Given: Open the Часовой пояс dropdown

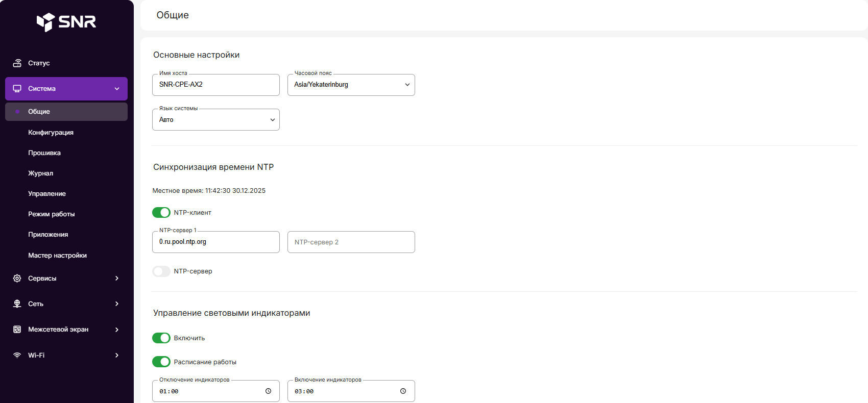Looking at the screenshot, I should (x=351, y=85).
